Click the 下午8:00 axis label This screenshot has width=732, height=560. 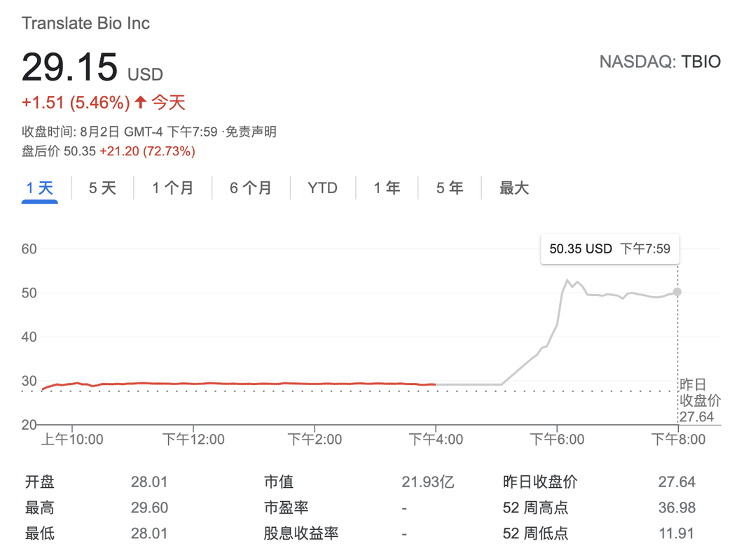(x=678, y=439)
